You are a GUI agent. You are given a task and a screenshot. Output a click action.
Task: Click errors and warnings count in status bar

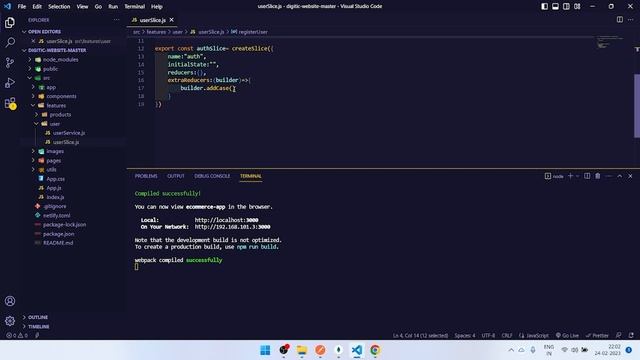(x=17, y=336)
